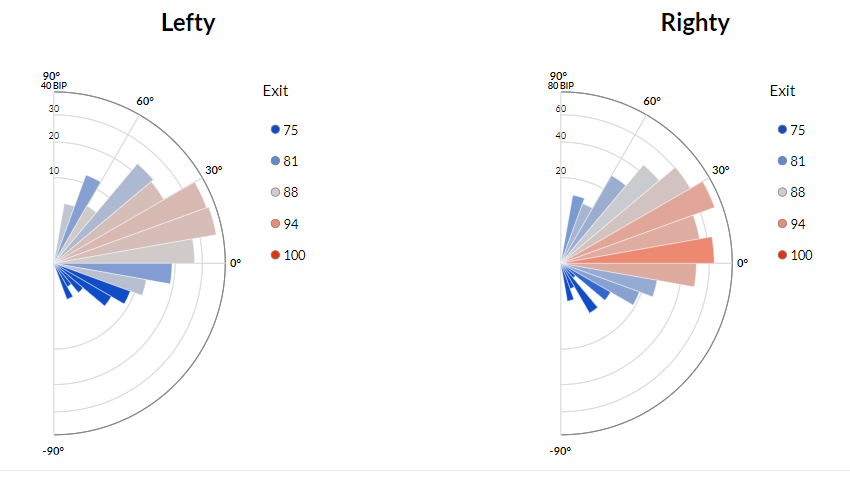Select the 81 exit swatch in Lefty legend
The height and width of the screenshot is (488, 850).
(x=275, y=161)
